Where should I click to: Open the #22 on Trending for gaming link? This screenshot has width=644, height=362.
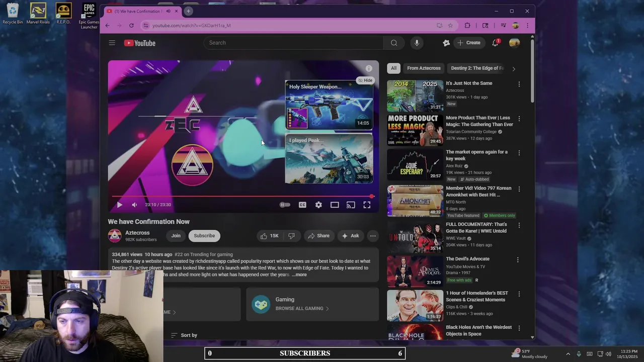coord(204,254)
